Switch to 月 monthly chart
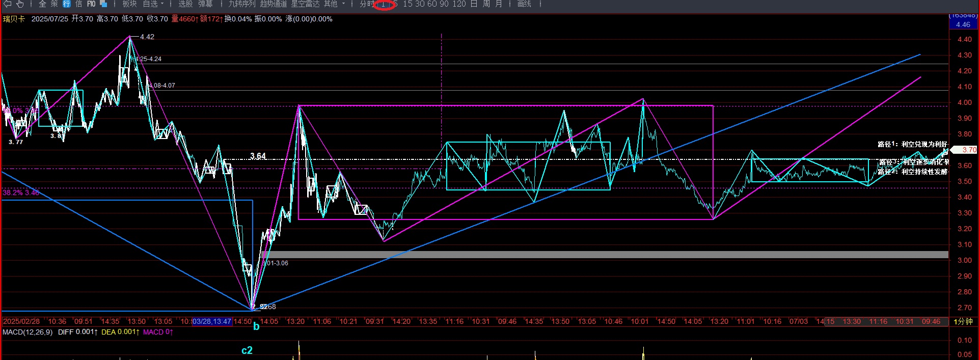 click(499, 4)
